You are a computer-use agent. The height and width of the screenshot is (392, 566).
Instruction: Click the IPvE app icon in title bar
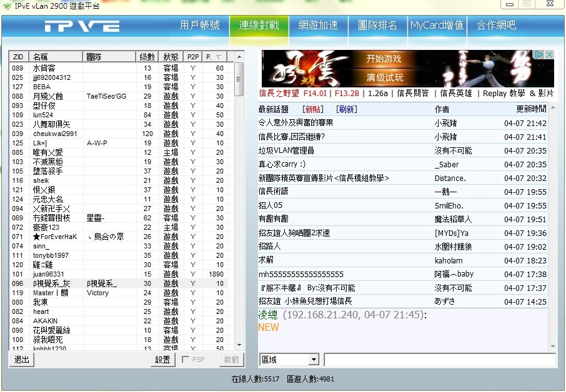(7, 6)
